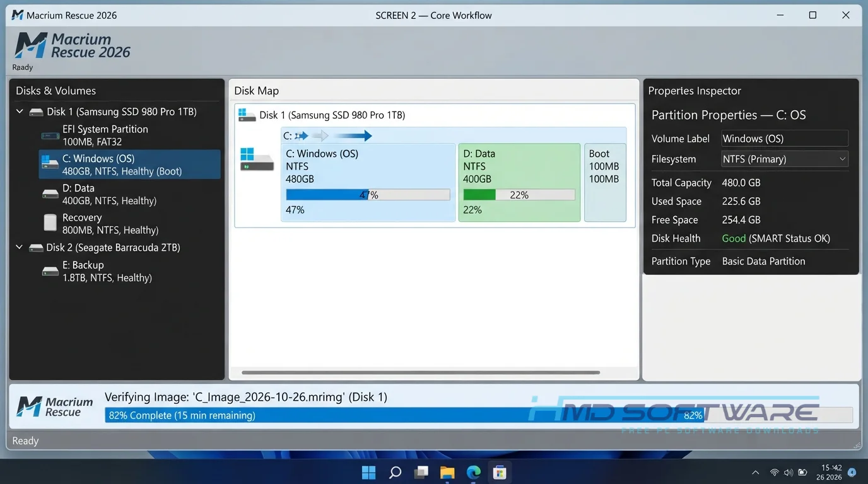Screen dimensions: 868x484
Task: Open Microsoft Store from the taskbar
Action: (x=500, y=472)
